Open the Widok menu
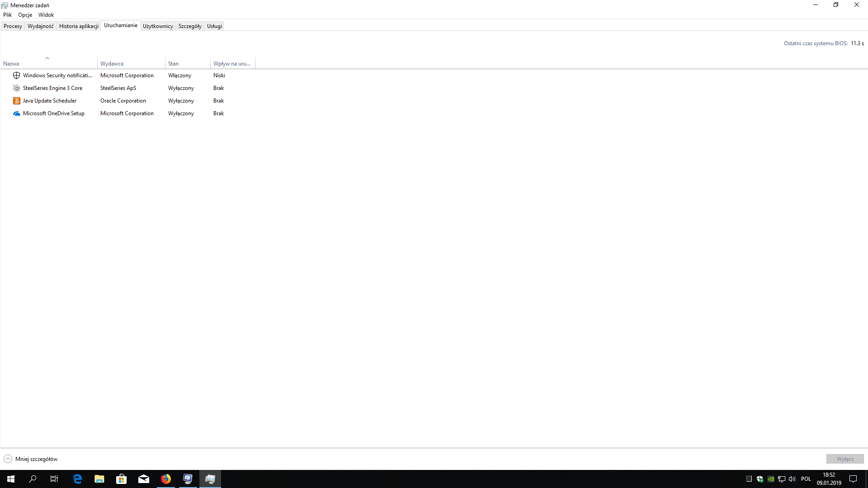The height and width of the screenshot is (488, 868). [46, 15]
